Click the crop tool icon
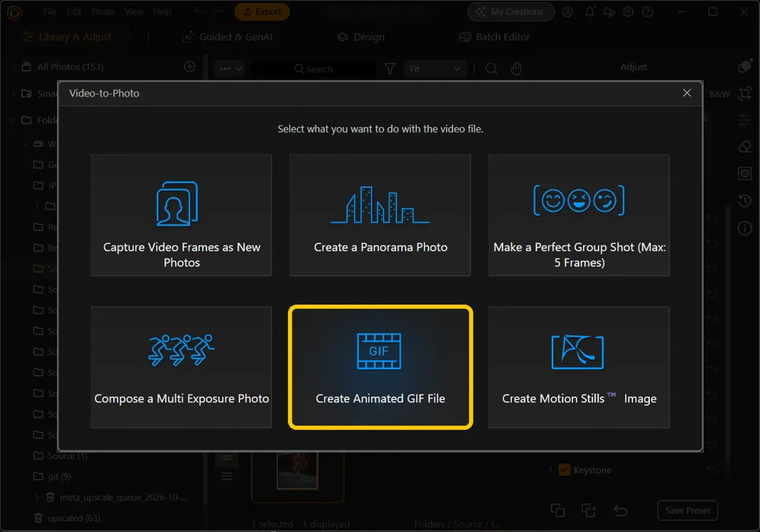 coord(745,93)
